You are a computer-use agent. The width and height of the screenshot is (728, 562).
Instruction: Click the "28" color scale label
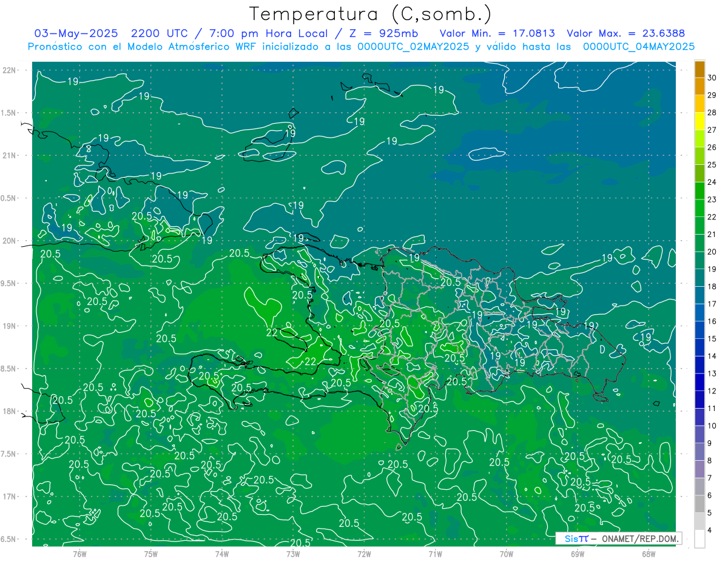712,113
